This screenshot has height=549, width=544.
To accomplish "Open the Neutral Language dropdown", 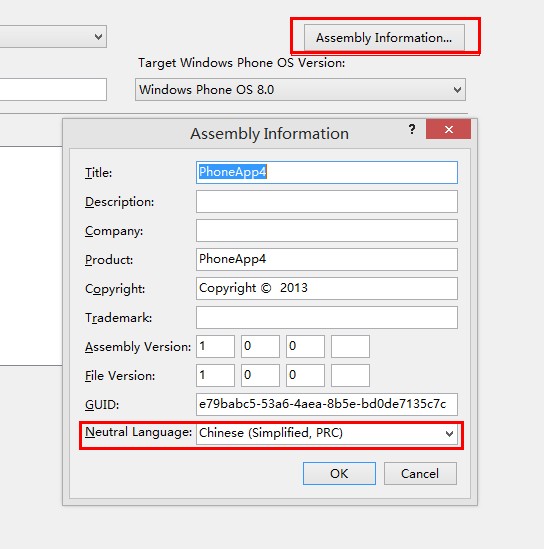I will pyautogui.click(x=327, y=434).
